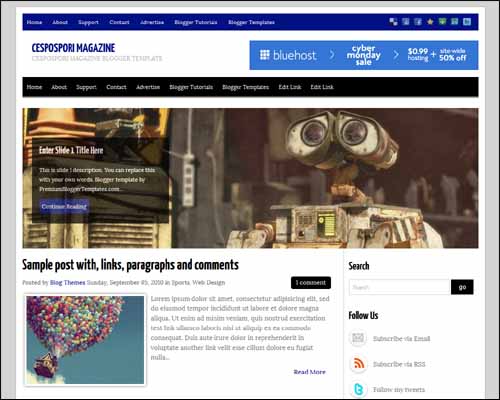Open the balloon house post thumbnail

85,340
